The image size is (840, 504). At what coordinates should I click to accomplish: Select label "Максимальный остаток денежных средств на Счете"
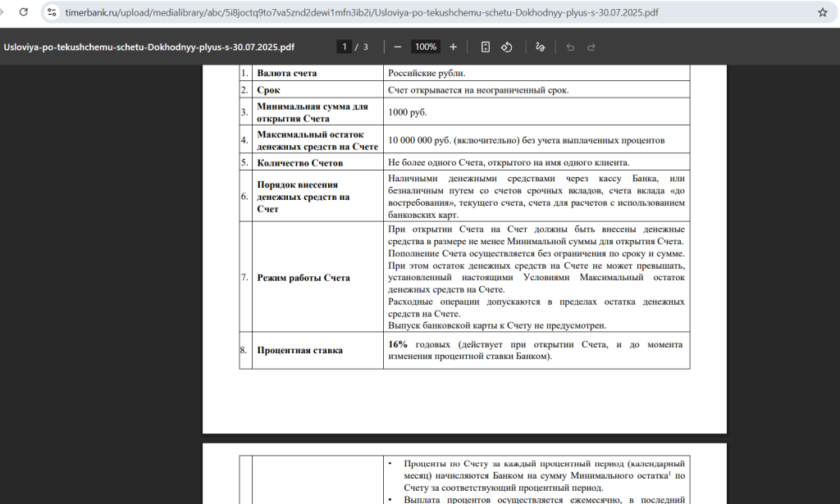pos(317,140)
